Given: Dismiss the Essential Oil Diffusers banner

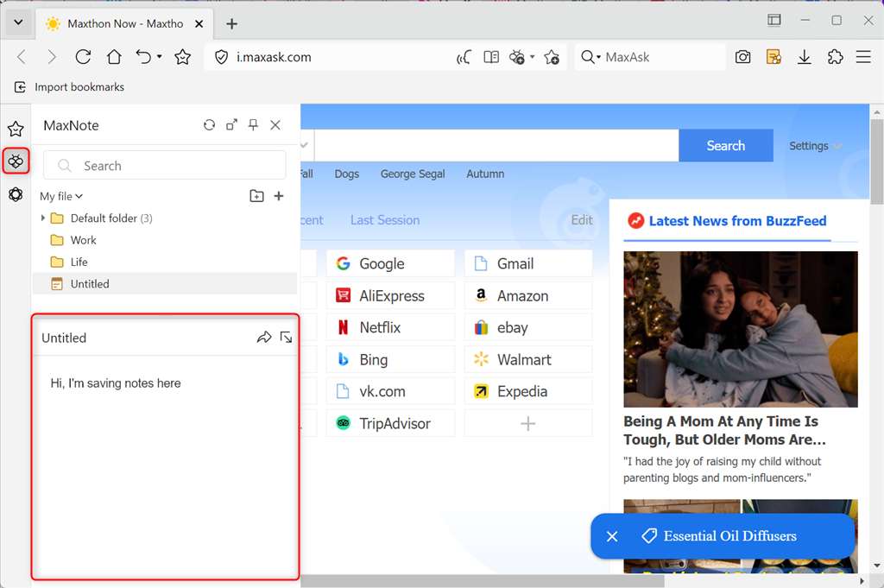Looking at the screenshot, I should click(x=612, y=536).
